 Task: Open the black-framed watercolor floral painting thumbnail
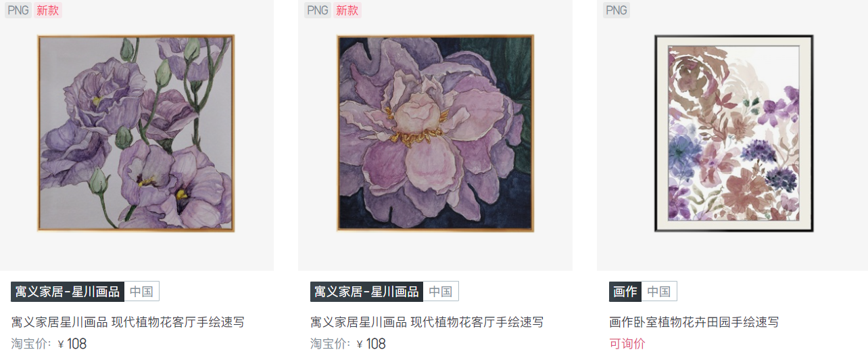[733, 133]
